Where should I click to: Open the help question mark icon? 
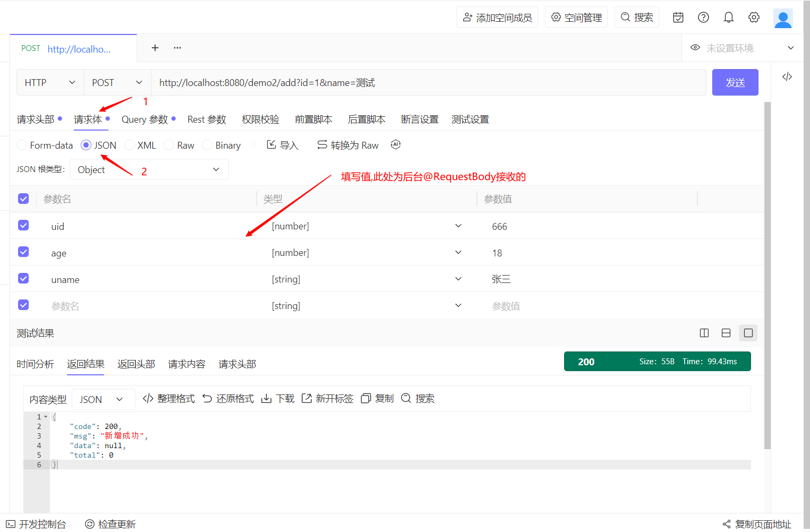(703, 18)
